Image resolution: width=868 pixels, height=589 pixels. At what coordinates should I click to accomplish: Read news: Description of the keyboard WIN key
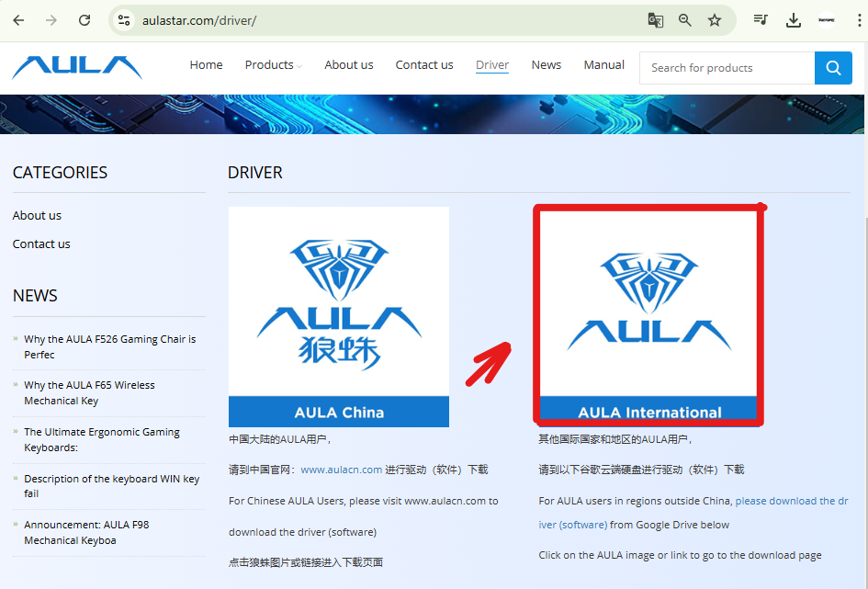[111, 486]
